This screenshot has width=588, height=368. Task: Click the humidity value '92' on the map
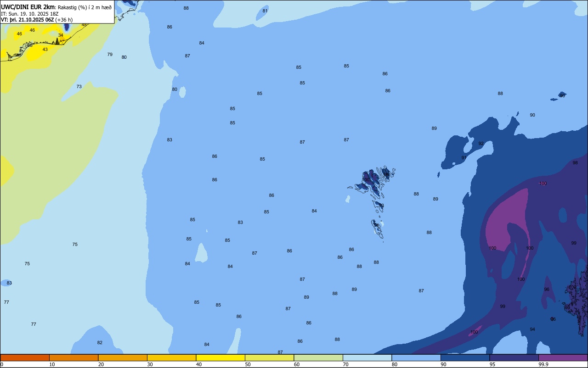(481, 144)
